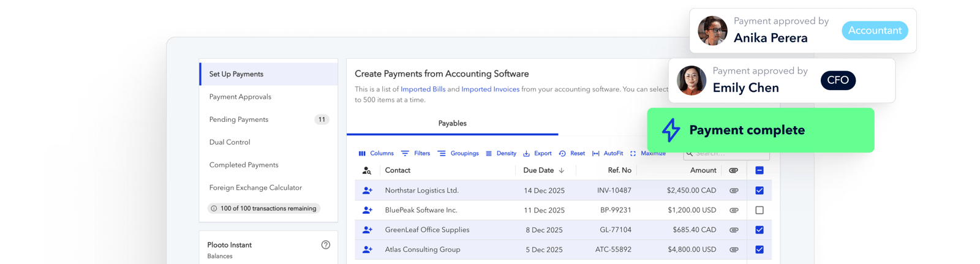Click the Export toolbar button
Image resolution: width=980 pixels, height=264 pixels.
537,154
